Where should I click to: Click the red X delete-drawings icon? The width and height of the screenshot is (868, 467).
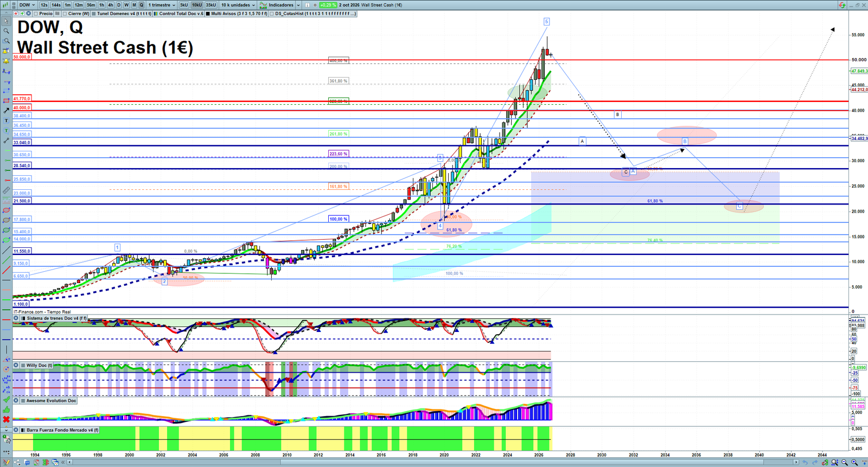[x=6, y=419]
